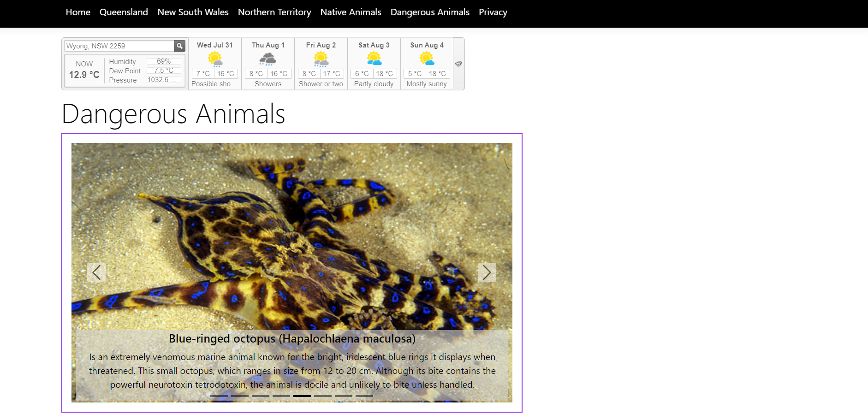
Task: Select the first carousel slide indicator
Action: 219,396
